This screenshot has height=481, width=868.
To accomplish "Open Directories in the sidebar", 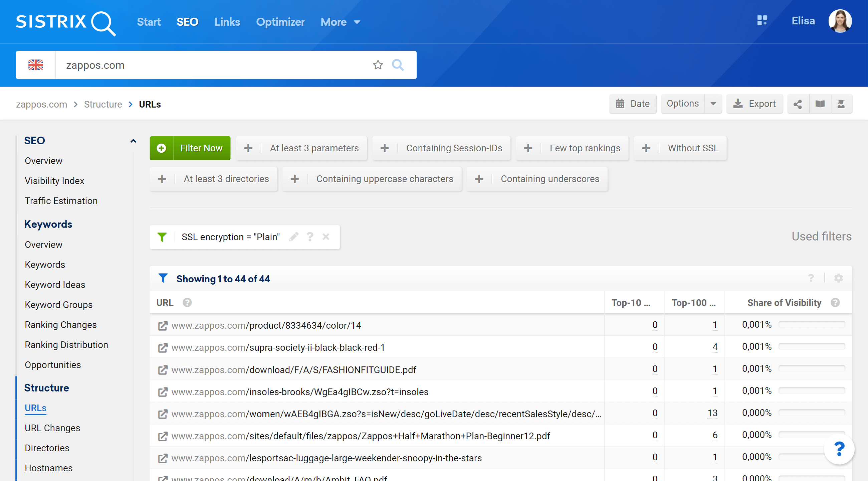I will 47,448.
